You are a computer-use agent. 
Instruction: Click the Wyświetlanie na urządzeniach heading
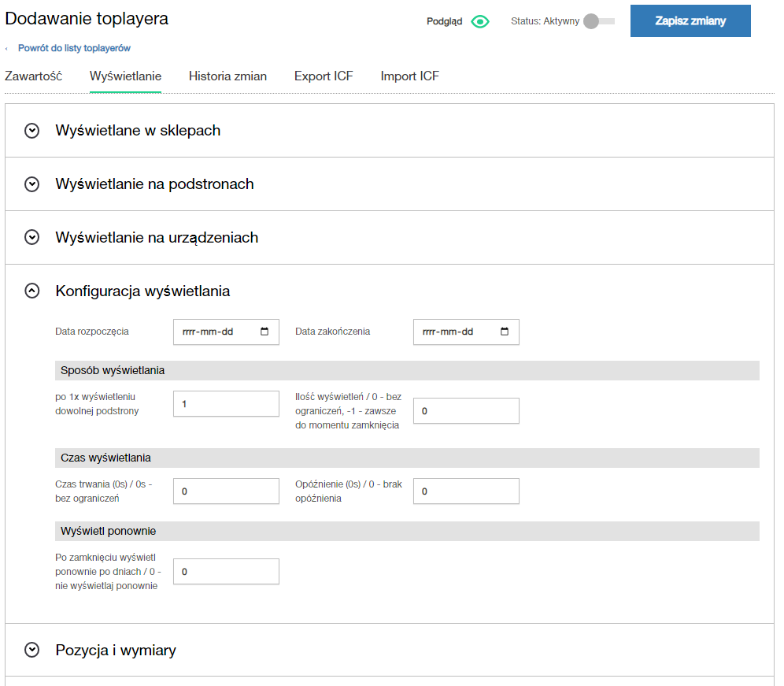click(157, 238)
